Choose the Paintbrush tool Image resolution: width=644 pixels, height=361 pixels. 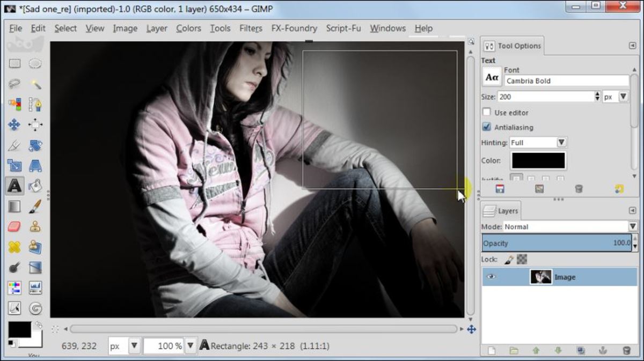click(x=35, y=206)
